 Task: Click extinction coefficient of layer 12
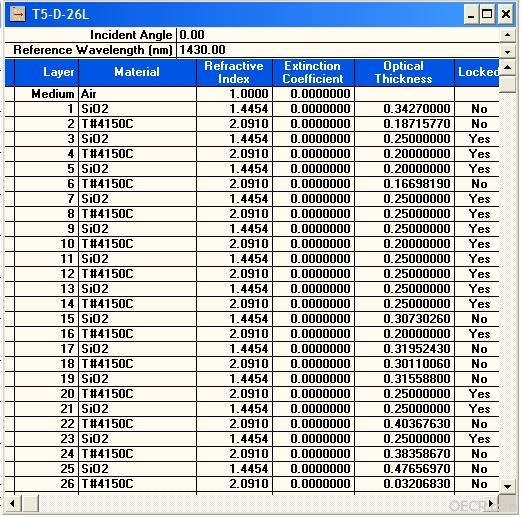[313, 274]
